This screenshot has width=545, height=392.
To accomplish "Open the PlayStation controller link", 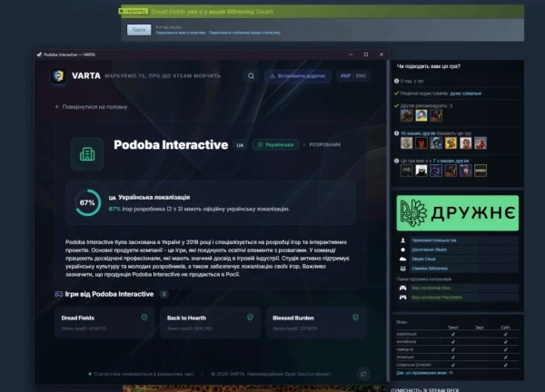I will pos(437,298).
